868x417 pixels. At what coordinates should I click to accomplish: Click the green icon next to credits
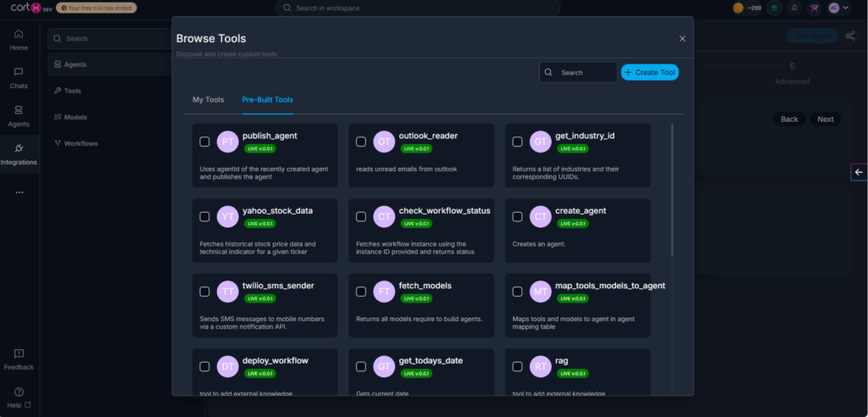click(775, 8)
